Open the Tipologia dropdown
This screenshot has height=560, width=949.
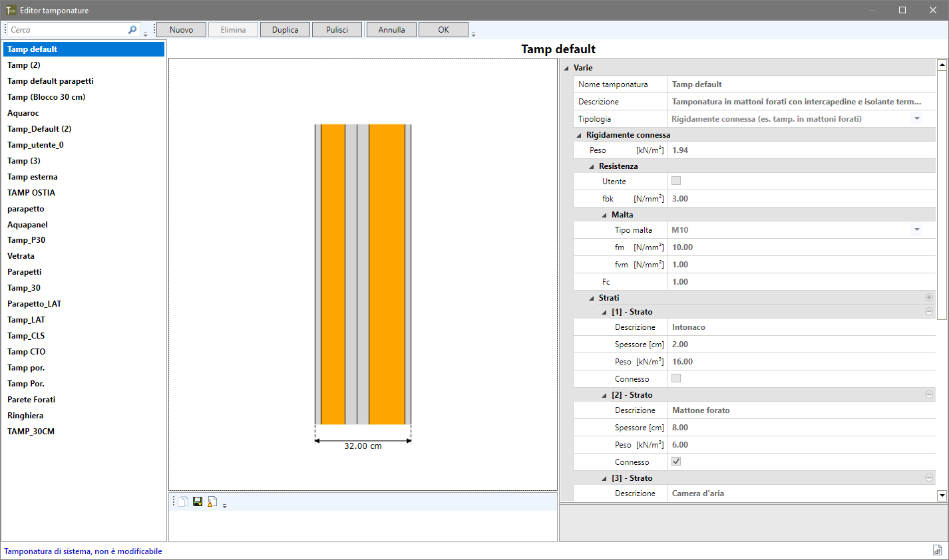coord(917,118)
